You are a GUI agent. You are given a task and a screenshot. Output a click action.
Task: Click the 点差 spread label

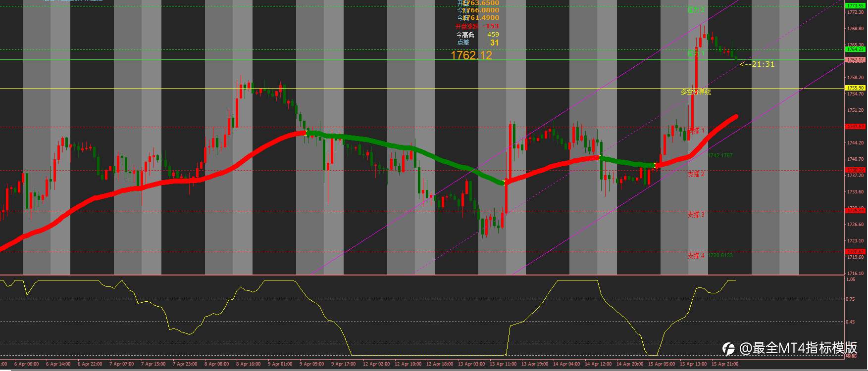463,43
